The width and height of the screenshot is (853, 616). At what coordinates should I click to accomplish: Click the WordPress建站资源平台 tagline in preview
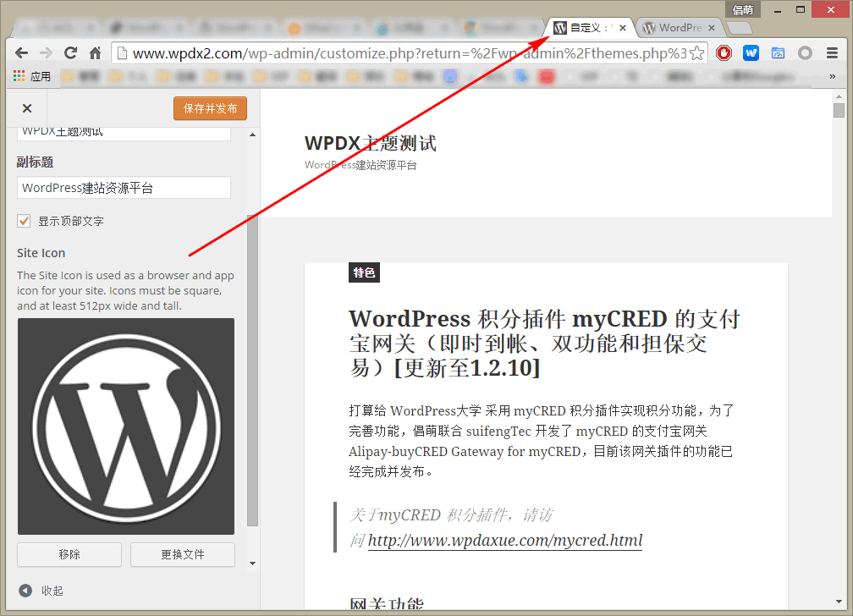coord(360,165)
